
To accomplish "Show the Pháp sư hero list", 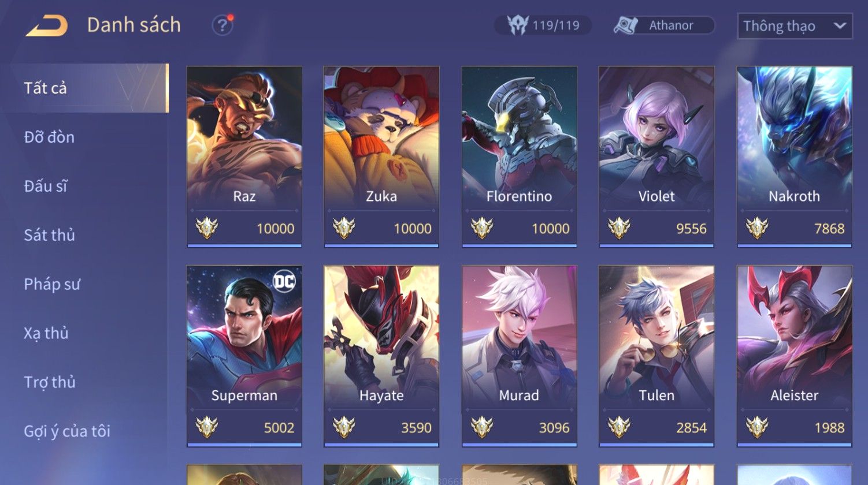I will coord(52,284).
